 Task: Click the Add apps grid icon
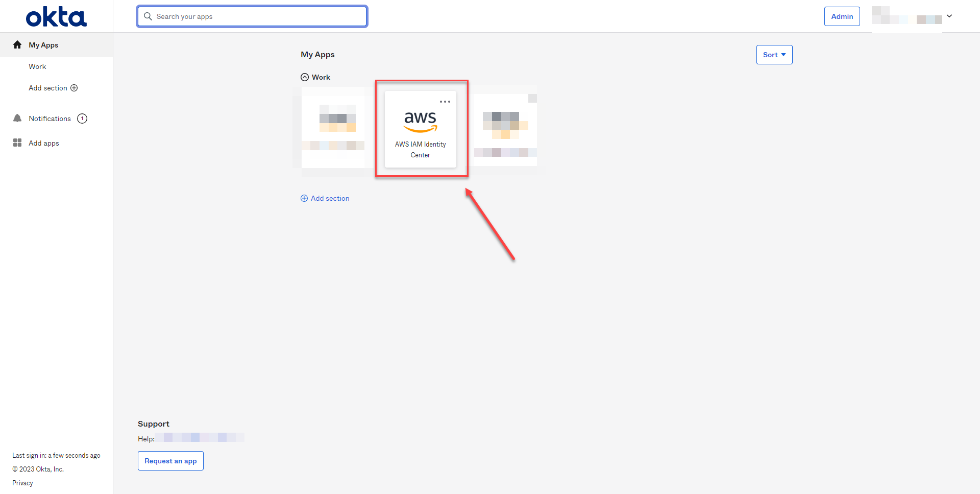(17, 143)
